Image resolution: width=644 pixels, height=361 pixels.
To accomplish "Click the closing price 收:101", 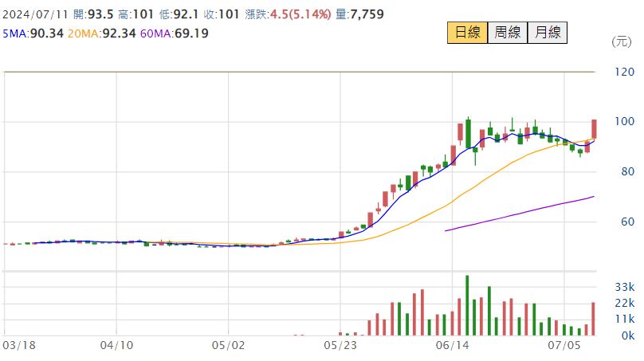I will (x=222, y=14).
